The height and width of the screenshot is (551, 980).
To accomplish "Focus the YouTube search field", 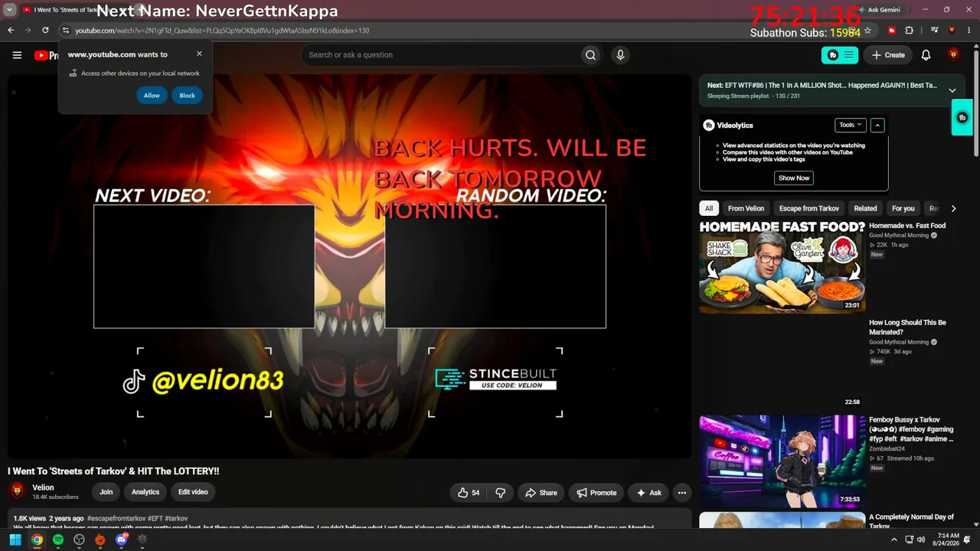I will tap(440, 55).
